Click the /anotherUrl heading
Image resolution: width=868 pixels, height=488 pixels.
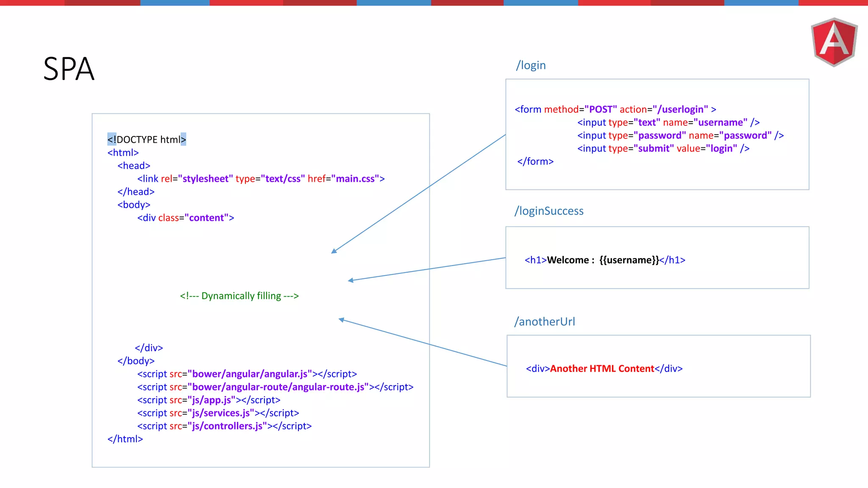coord(545,322)
